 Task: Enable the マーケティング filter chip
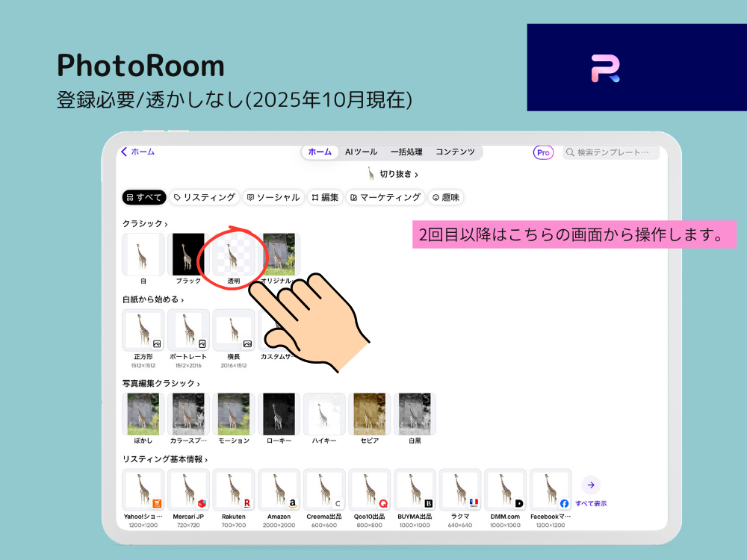pos(385,197)
